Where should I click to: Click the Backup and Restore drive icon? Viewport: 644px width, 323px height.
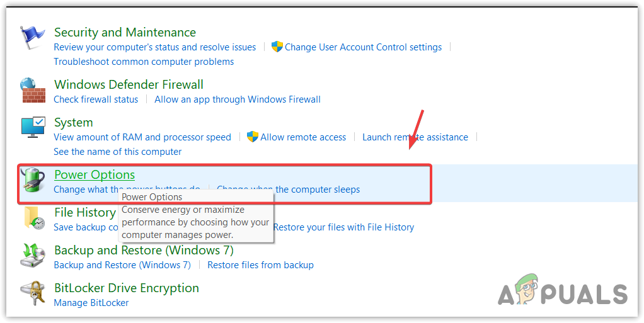coord(32,256)
